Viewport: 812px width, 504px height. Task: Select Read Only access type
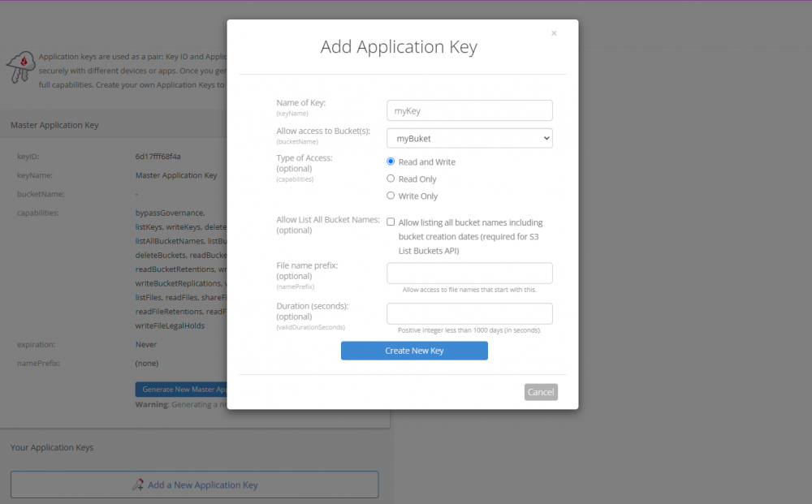391,179
